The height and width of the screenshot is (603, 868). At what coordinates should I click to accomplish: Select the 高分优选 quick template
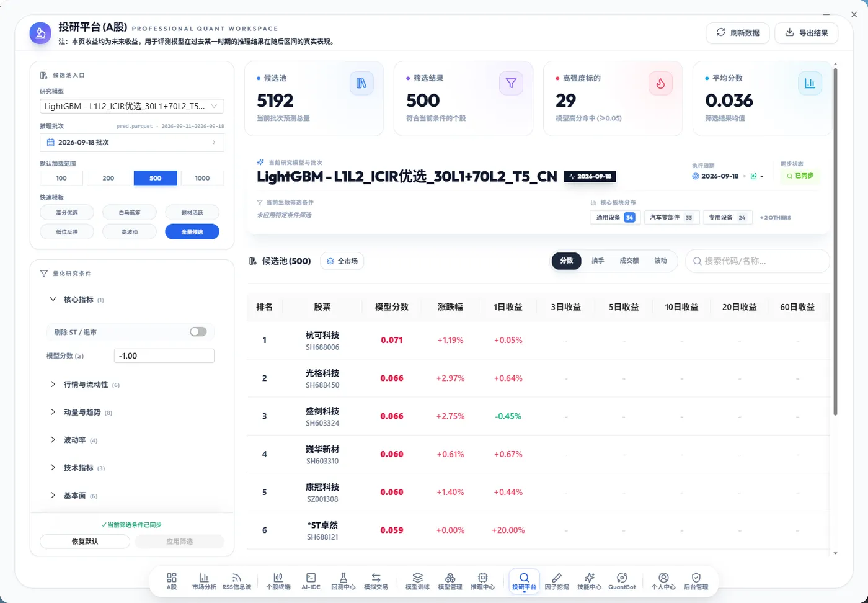click(67, 213)
